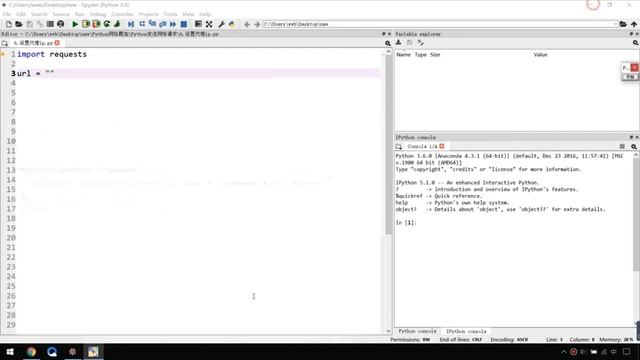Change to the parent directory arrow
This screenshot has height=360, width=640.
[634, 24]
